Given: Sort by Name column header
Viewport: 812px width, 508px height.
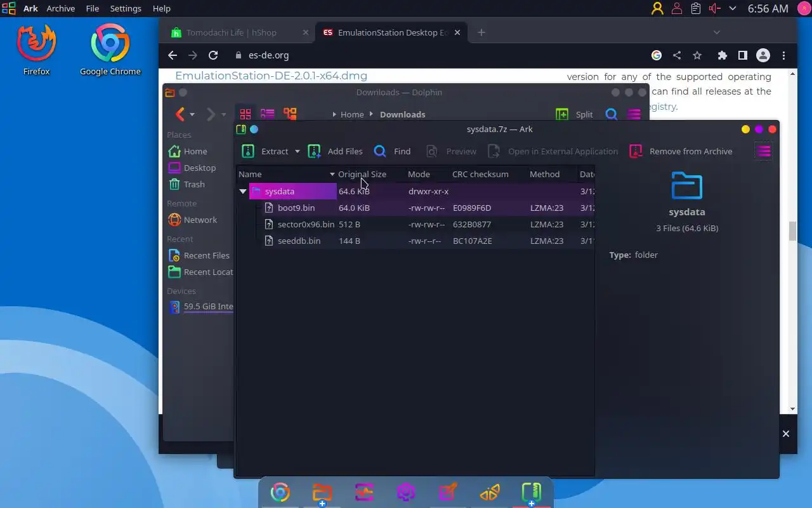Looking at the screenshot, I should [x=287, y=174].
